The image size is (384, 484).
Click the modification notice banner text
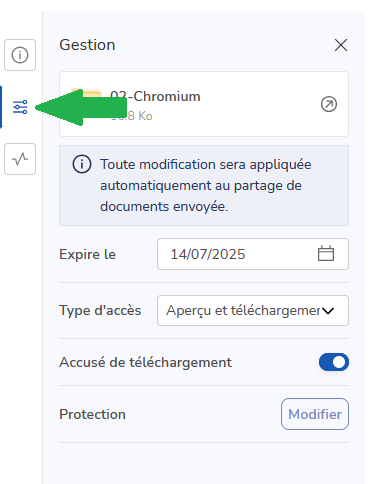coord(206,185)
